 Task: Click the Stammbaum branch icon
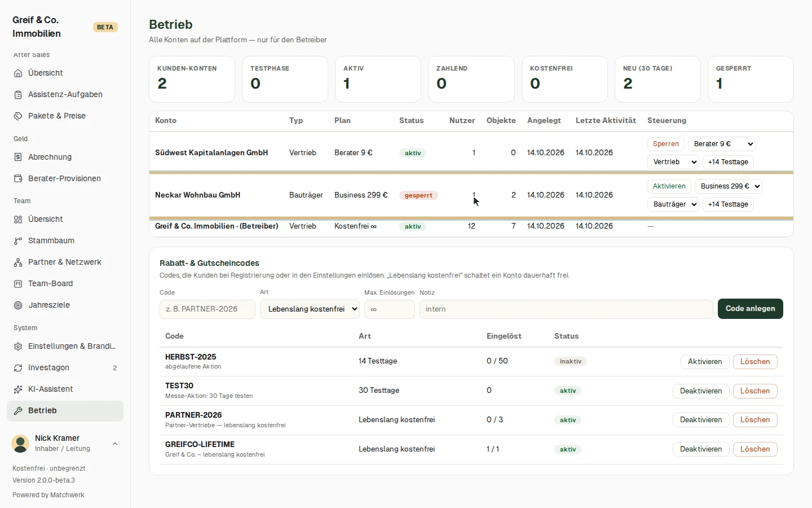coord(18,241)
